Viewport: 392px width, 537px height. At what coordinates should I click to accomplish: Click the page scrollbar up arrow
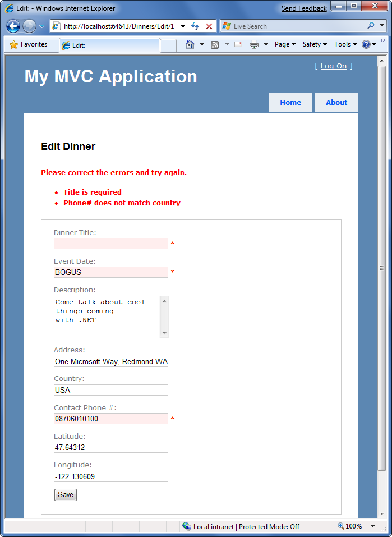tap(381, 61)
